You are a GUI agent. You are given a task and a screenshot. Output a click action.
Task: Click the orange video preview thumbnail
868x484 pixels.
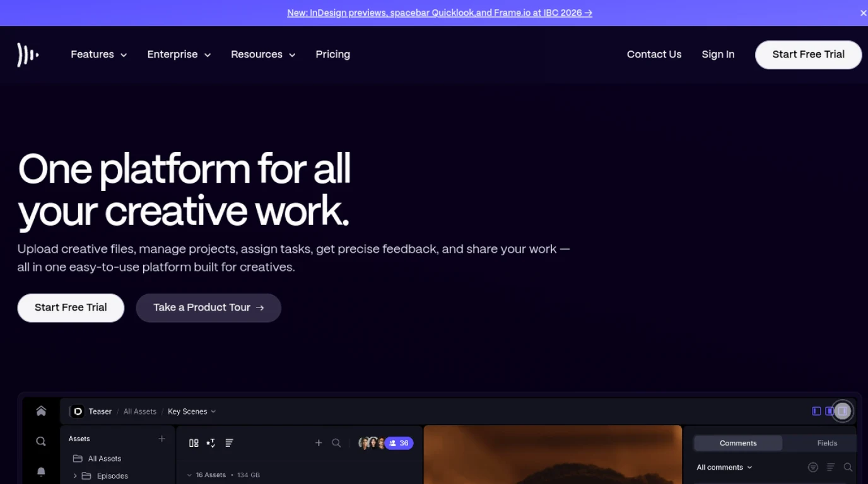(x=553, y=454)
